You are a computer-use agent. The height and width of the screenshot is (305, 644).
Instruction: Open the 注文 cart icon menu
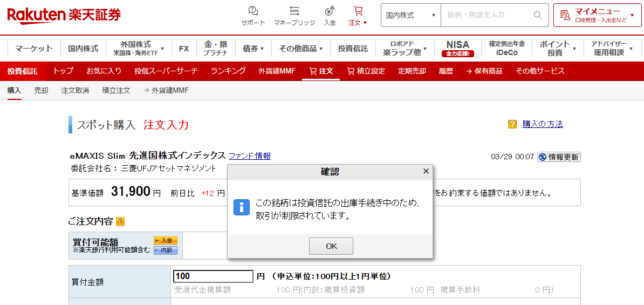[x=358, y=16]
